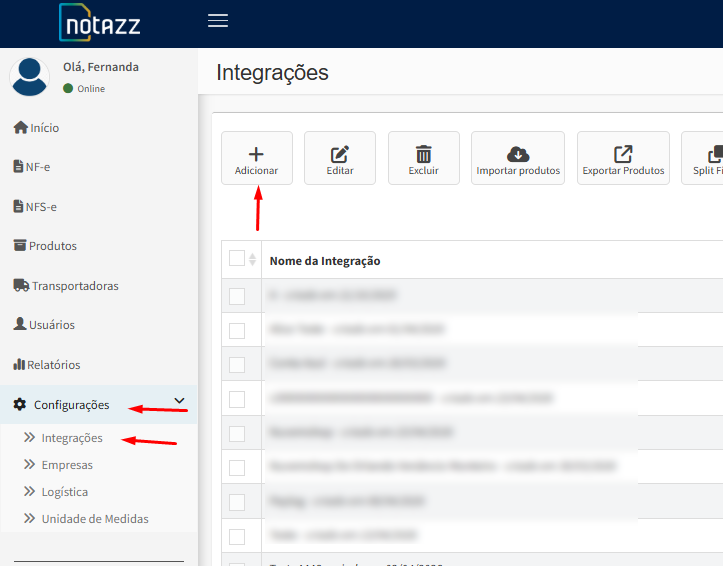Sort by the column sort arrows

click(252, 260)
